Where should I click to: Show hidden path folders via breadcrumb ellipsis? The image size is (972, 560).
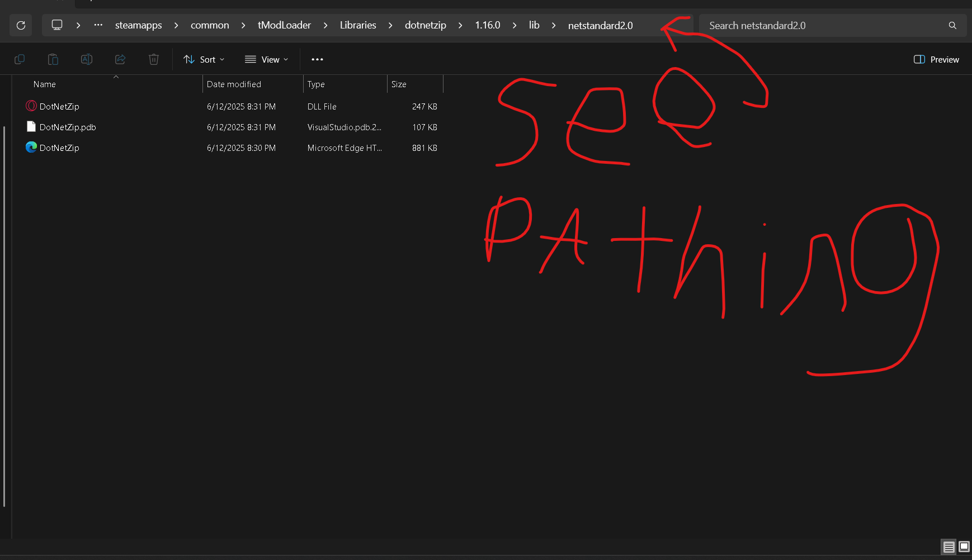(x=98, y=25)
